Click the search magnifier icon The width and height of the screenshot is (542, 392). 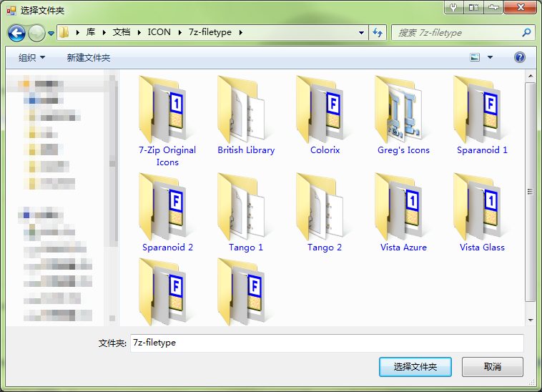[526, 33]
